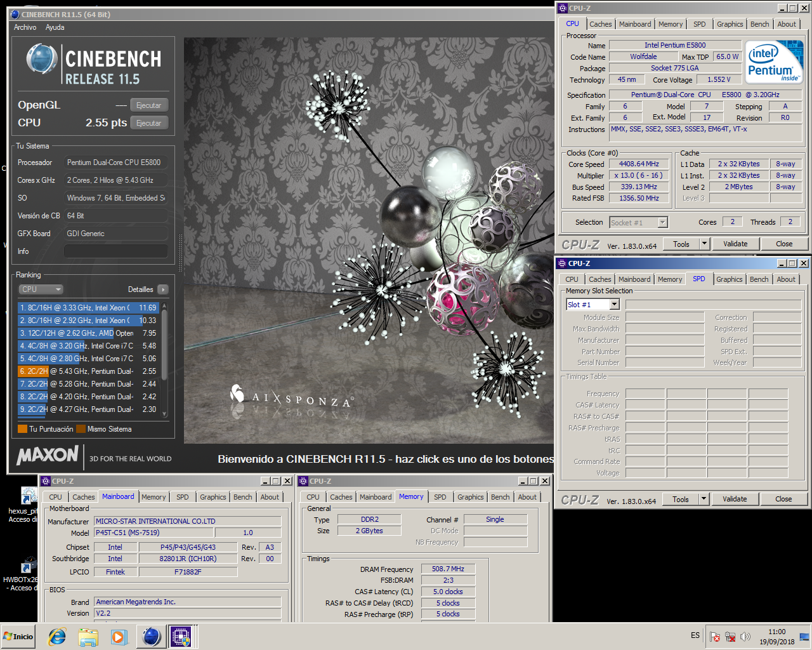812x650 pixels.
Task: Click the ES language indicator
Action: click(x=695, y=635)
